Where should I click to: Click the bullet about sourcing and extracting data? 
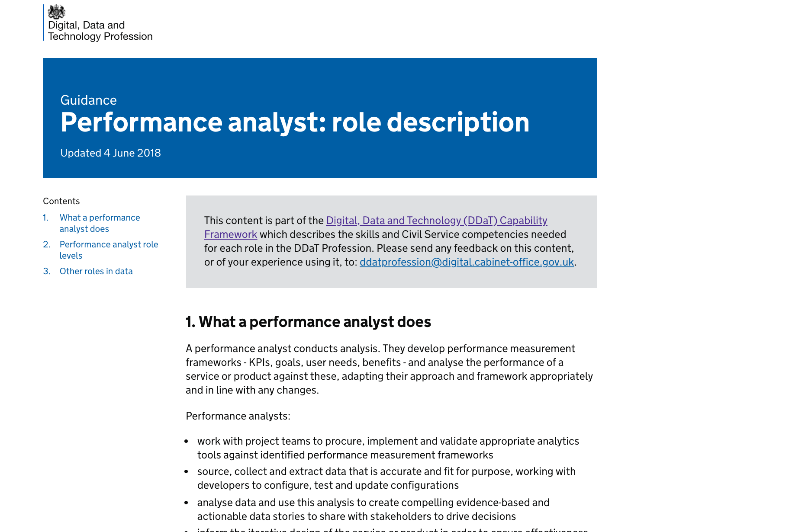click(386, 478)
